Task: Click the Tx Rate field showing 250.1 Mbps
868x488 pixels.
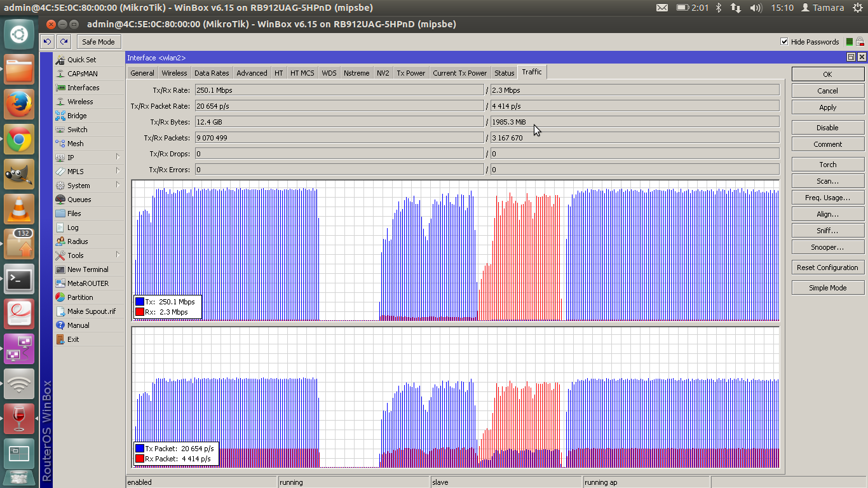Action: pos(339,90)
